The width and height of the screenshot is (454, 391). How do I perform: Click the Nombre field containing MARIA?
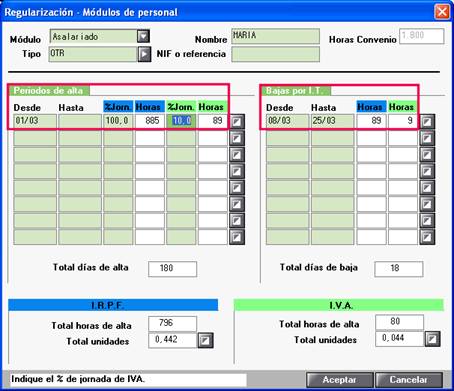[x=275, y=36]
